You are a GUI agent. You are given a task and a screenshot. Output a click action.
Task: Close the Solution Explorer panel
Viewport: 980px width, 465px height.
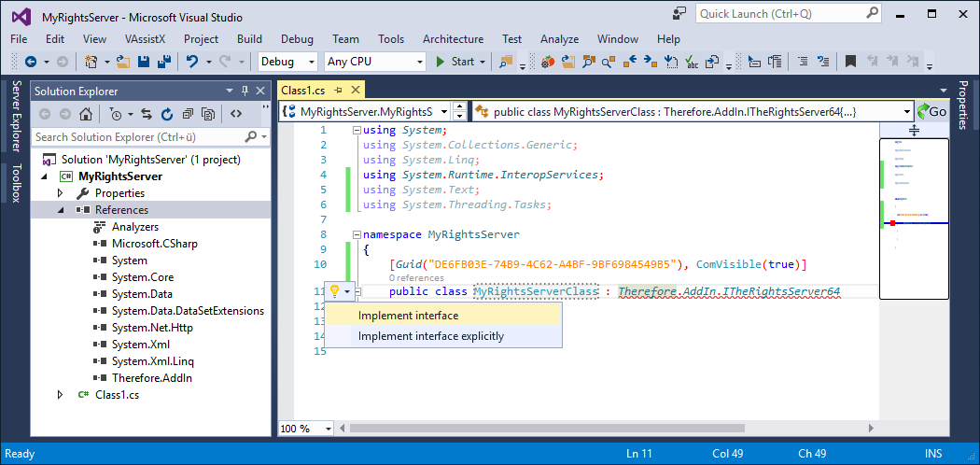point(260,92)
